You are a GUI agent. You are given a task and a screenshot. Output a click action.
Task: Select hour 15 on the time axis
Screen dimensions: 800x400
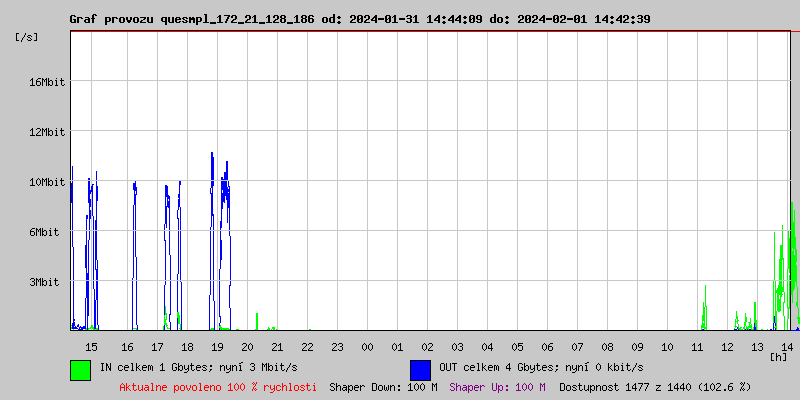click(x=91, y=346)
